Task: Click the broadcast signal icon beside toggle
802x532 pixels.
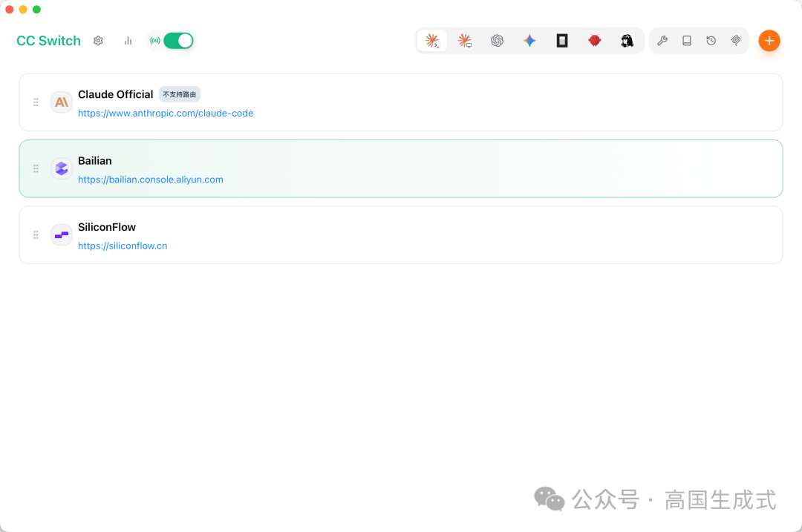Action: click(x=155, y=41)
